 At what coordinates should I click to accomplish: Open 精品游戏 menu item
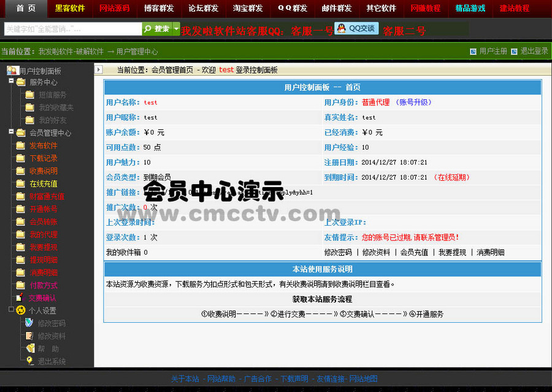coord(470,8)
